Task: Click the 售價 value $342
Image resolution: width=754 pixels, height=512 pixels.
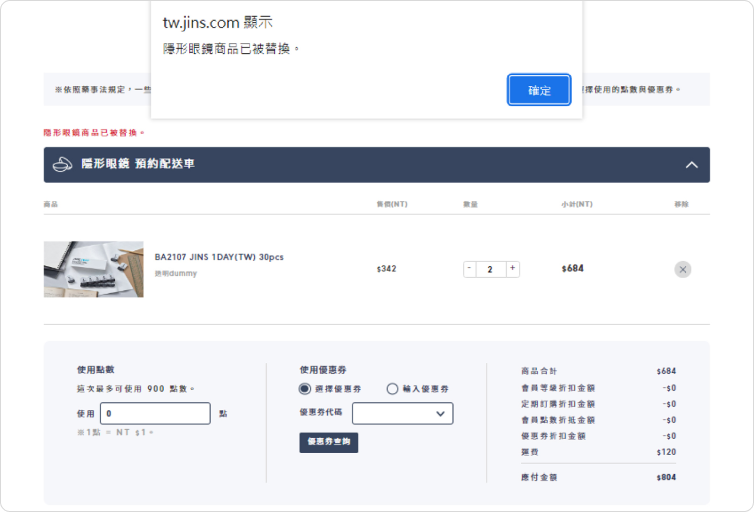Action: [386, 269]
